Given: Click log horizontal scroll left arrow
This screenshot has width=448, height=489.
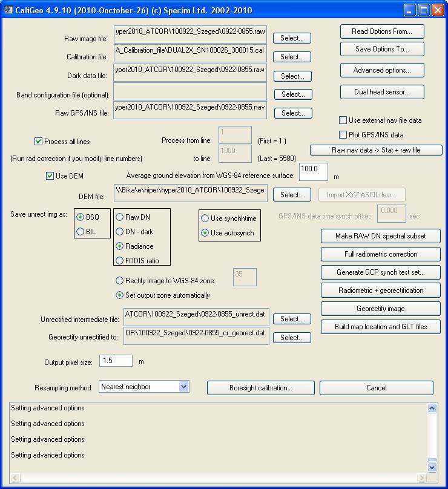Looking at the screenshot, I should pyautogui.click(x=15, y=478).
